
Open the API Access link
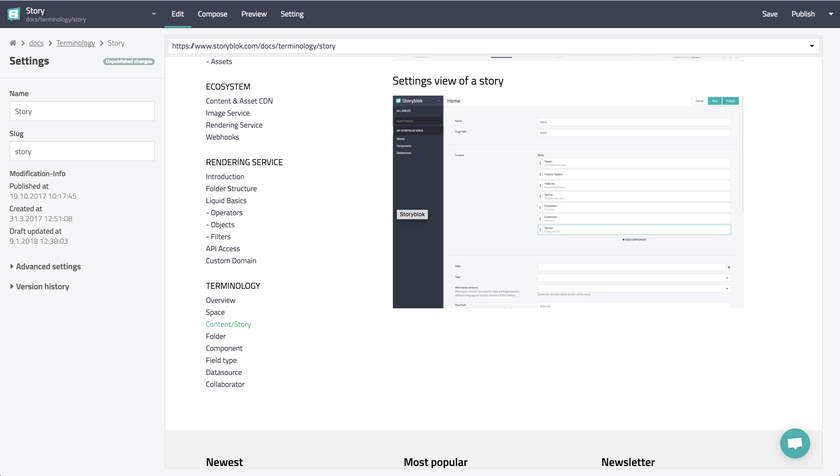click(223, 248)
